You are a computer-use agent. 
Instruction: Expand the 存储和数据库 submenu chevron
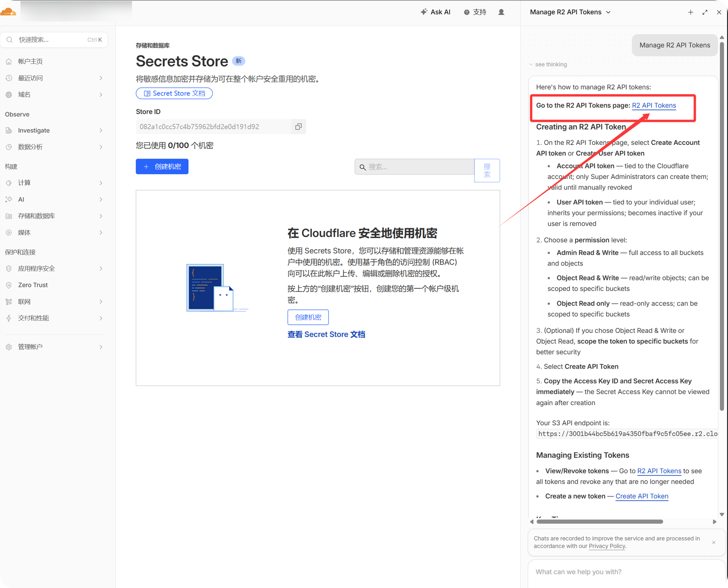point(101,216)
